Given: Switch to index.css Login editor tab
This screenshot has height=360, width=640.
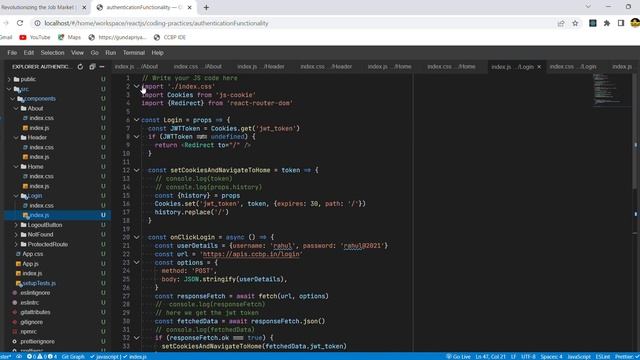Looking at the screenshot, I should (573, 67).
